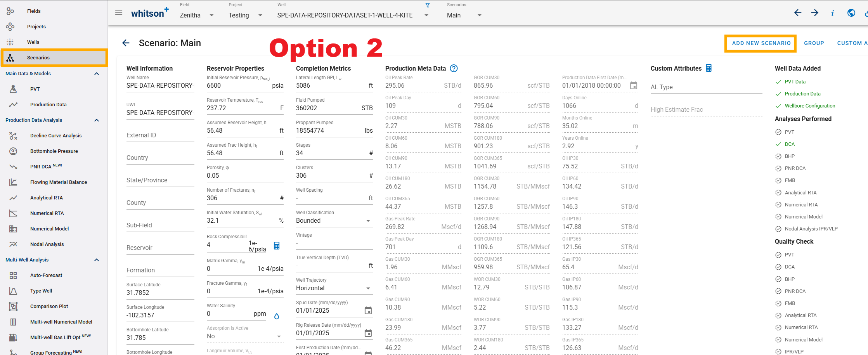Expand the Well Trajectory Horizontal dropdown
The image size is (868, 355).
334,288
